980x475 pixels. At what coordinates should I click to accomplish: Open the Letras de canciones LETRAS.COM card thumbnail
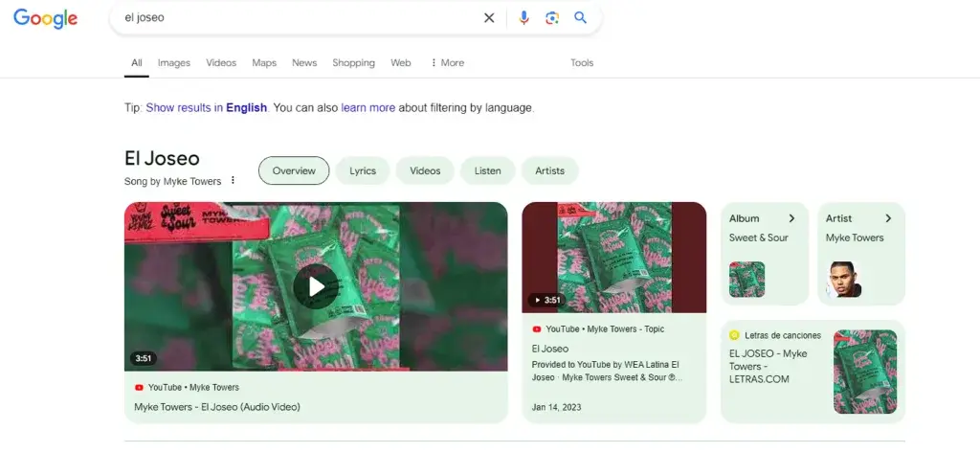[865, 372]
